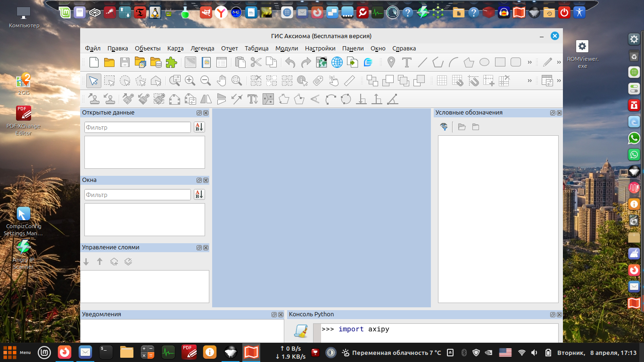
Task: Select the Text drawing tool
Action: 406,62
